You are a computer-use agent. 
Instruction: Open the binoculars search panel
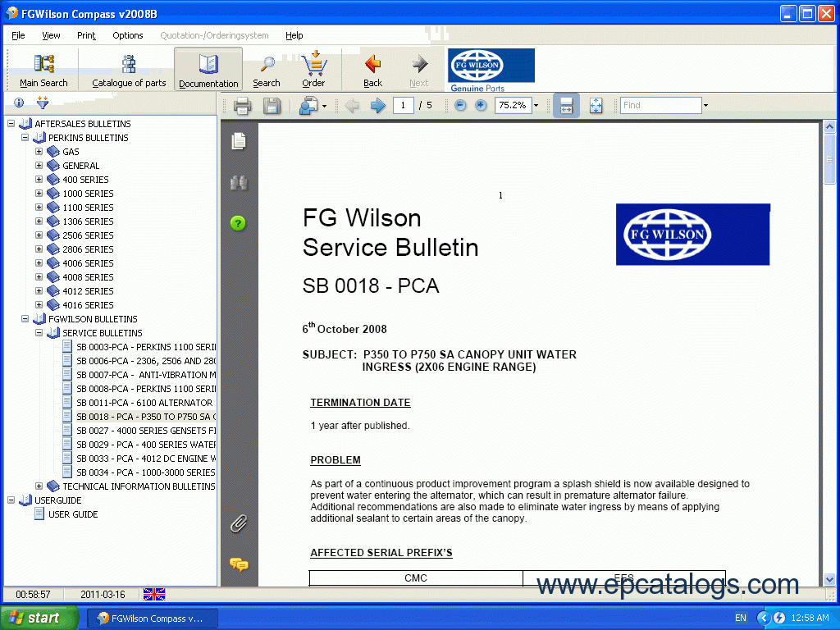[x=239, y=183]
